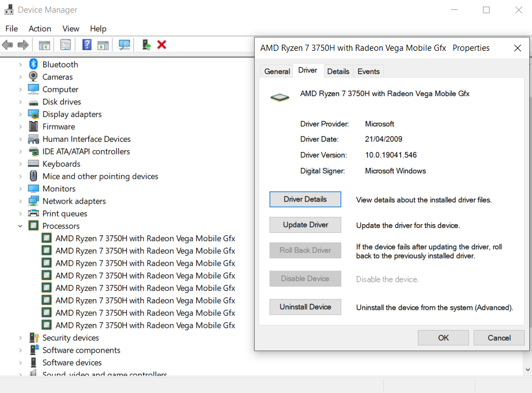Image resolution: width=532 pixels, height=393 pixels.
Task: Open the File menu
Action: tap(12, 29)
